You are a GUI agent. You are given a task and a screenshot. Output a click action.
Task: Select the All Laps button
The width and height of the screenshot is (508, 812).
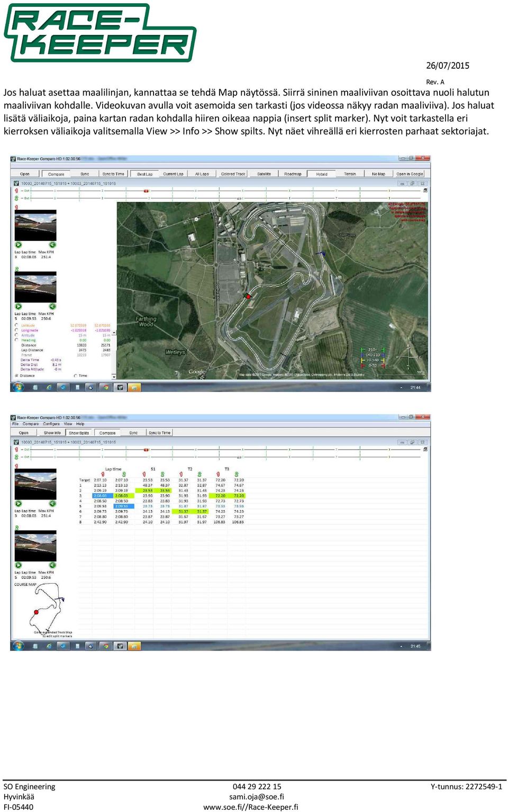pos(202,174)
